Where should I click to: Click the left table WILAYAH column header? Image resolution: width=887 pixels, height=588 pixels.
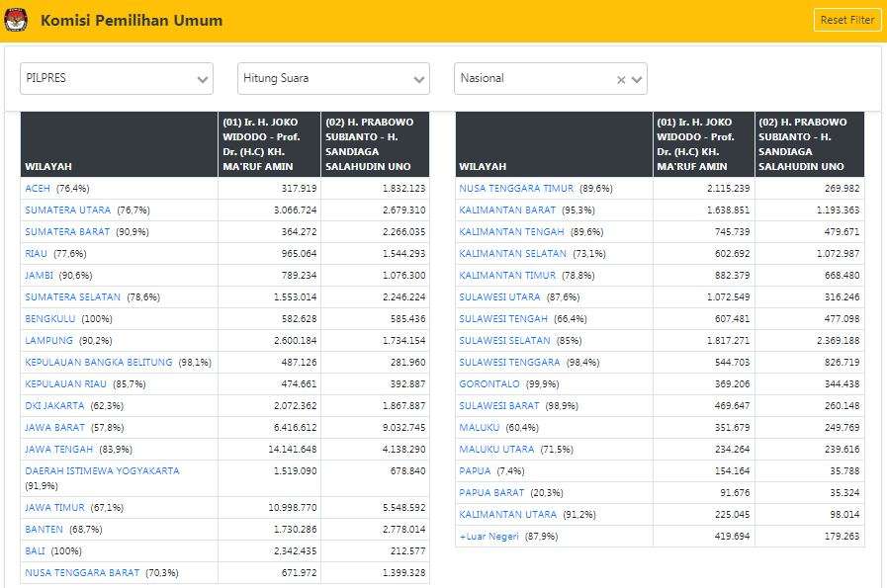[x=48, y=167]
